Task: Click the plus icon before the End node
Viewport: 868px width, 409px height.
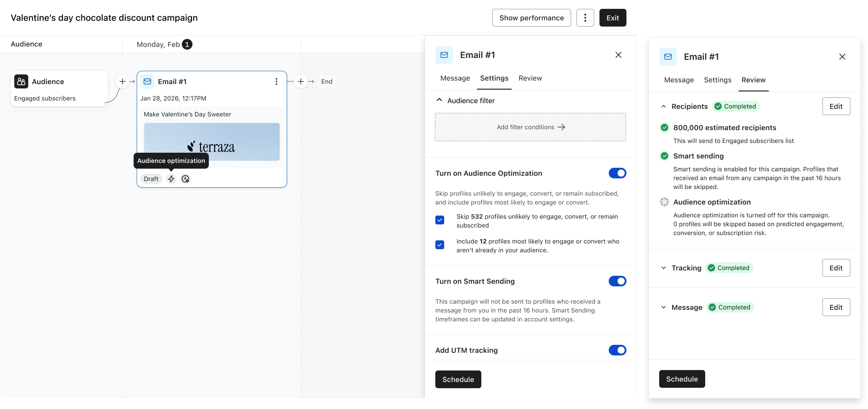Action: tap(301, 81)
